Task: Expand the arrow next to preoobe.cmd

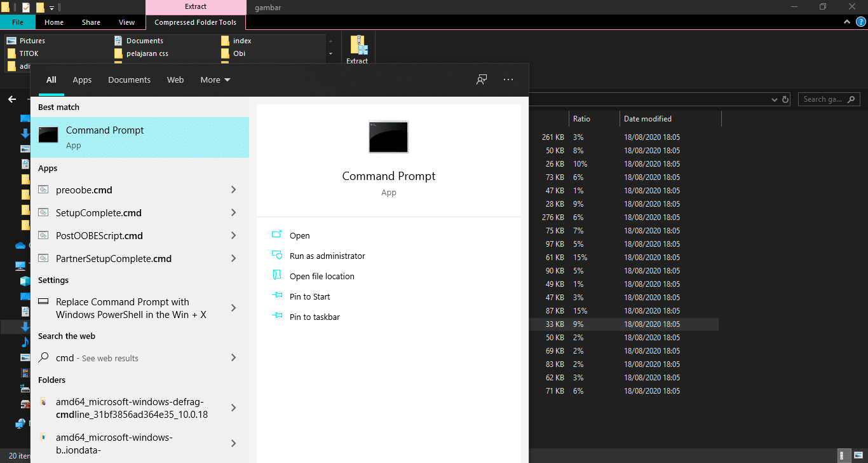Action: (x=234, y=190)
